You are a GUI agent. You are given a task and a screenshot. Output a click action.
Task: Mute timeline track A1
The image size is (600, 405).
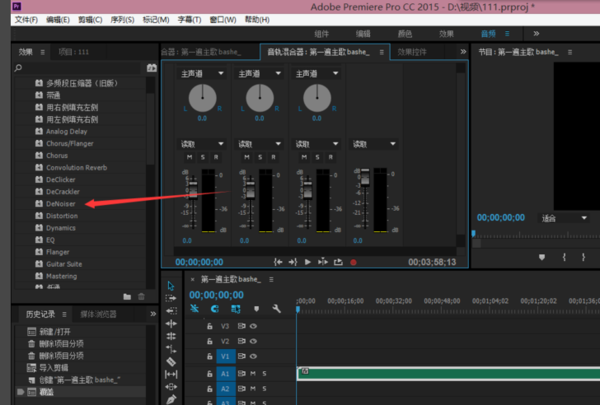253,373
